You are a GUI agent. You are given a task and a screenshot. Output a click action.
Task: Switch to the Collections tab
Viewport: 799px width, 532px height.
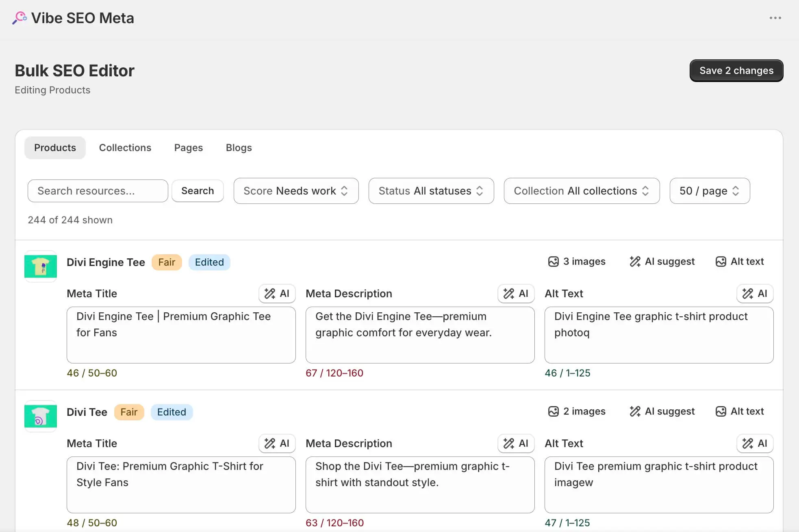coord(125,147)
